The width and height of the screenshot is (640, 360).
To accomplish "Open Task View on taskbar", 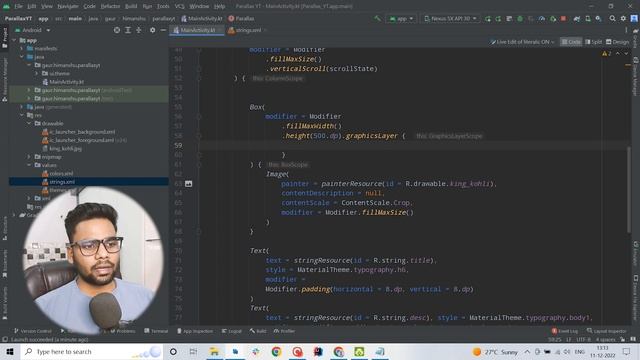I will point(193,351).
